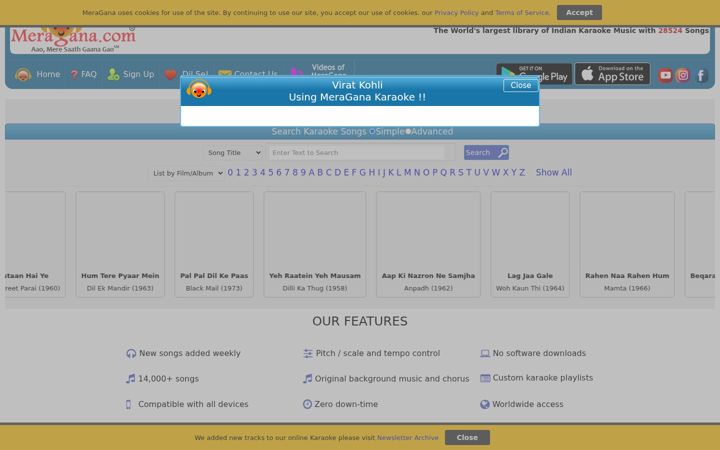Click the FAQ question mark icon
The image size is (720, 450).
coord(74,74)
